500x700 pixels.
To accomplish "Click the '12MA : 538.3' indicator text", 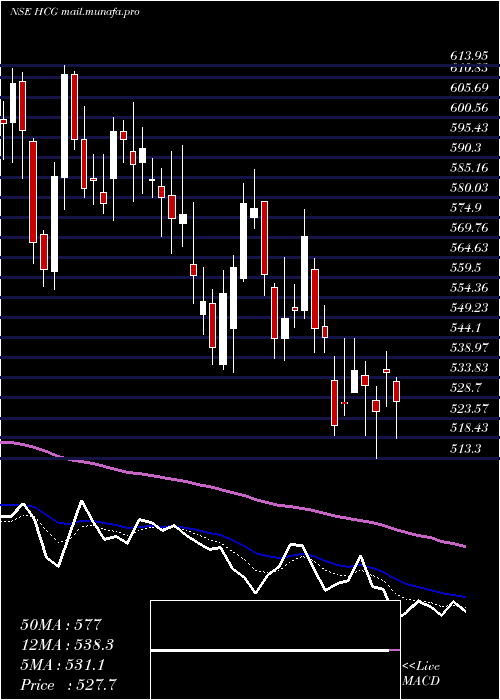I will 67,645.
